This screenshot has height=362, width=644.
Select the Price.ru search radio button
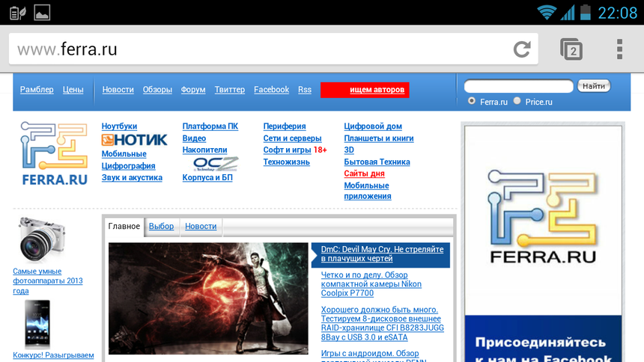point(517,101)
